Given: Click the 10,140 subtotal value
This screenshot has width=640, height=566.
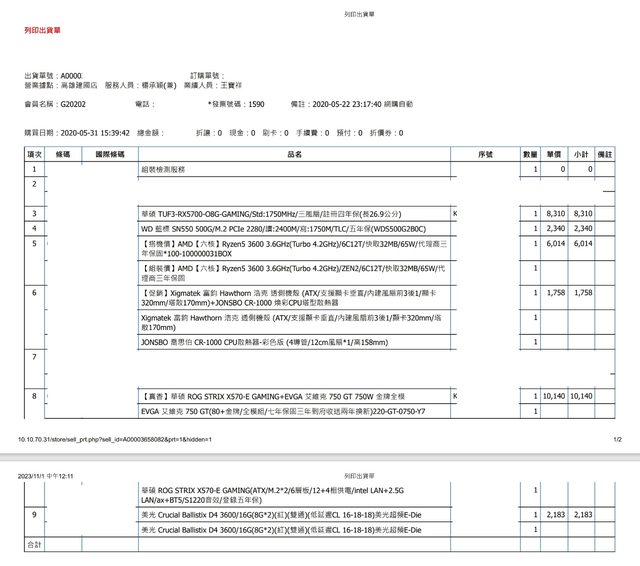Looking at the screenshot, I should 583,397.
